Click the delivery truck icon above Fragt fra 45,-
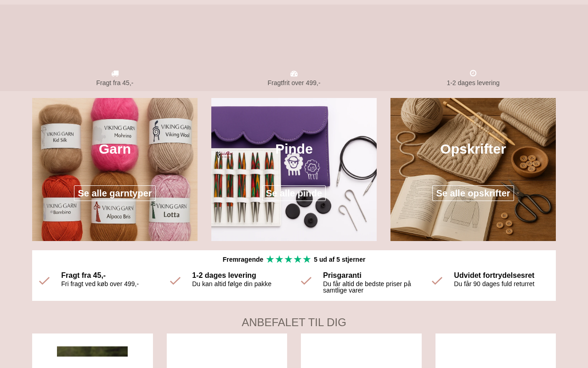This screenshot has height=368, width=588. point(115,74)
